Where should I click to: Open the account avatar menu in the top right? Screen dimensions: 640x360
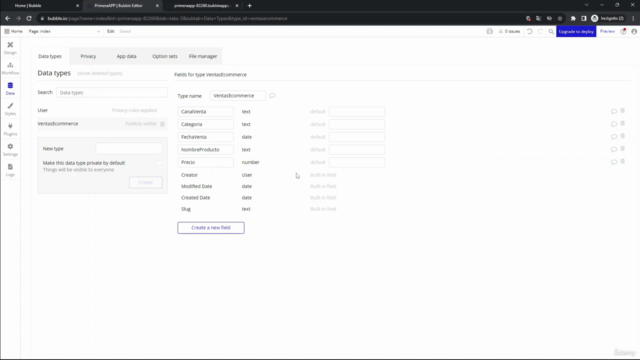(634, 31)
